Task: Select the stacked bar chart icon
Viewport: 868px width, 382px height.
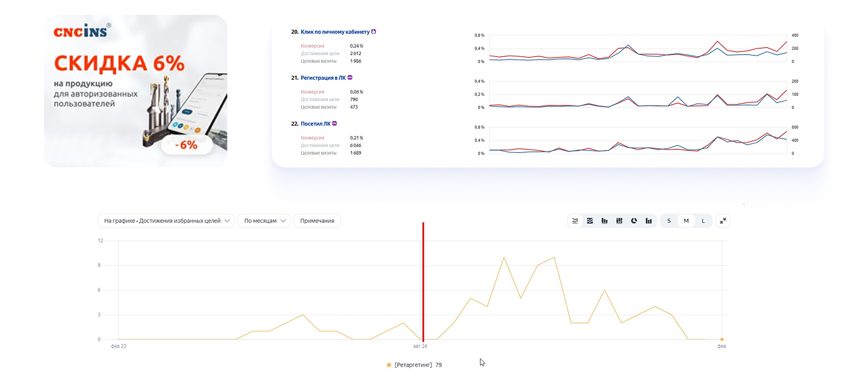Action: 619,221
